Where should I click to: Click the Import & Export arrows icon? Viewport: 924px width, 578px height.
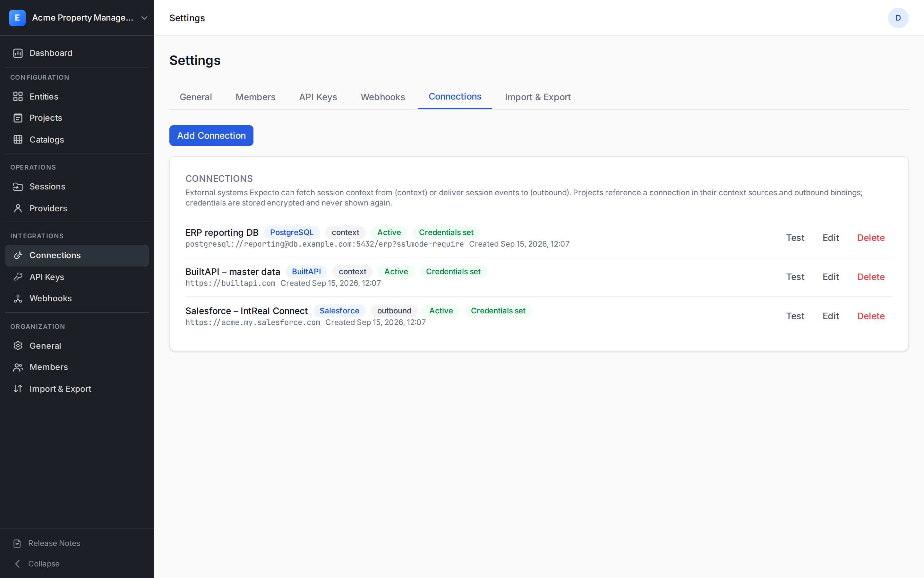[x=18, y=389]
